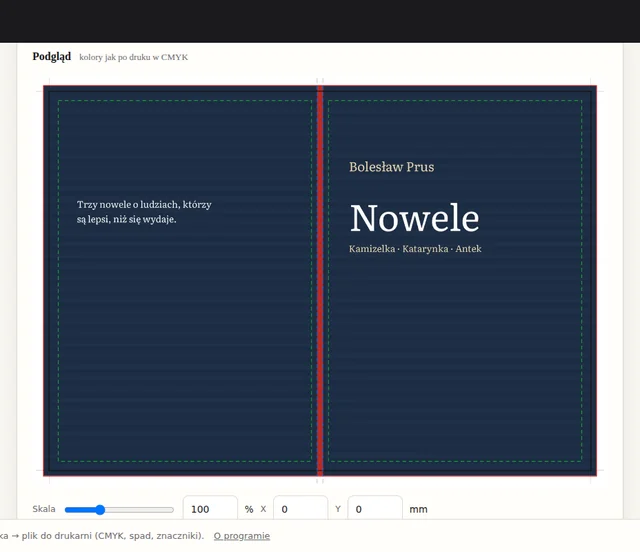Select the 'Kamizelka · Katarynka · Antek' subtitle
The width and height of the screenshot is (640, 552).
point(415,249)
